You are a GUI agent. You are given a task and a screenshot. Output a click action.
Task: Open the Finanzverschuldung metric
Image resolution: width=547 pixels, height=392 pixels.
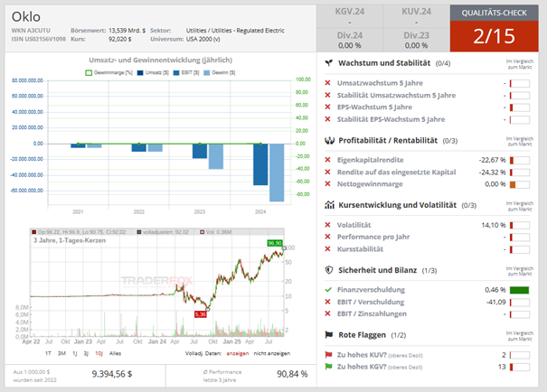pos(371,290)
